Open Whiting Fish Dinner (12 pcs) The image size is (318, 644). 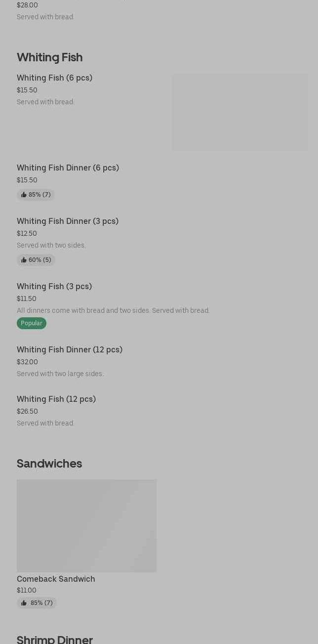click(70, 349)
